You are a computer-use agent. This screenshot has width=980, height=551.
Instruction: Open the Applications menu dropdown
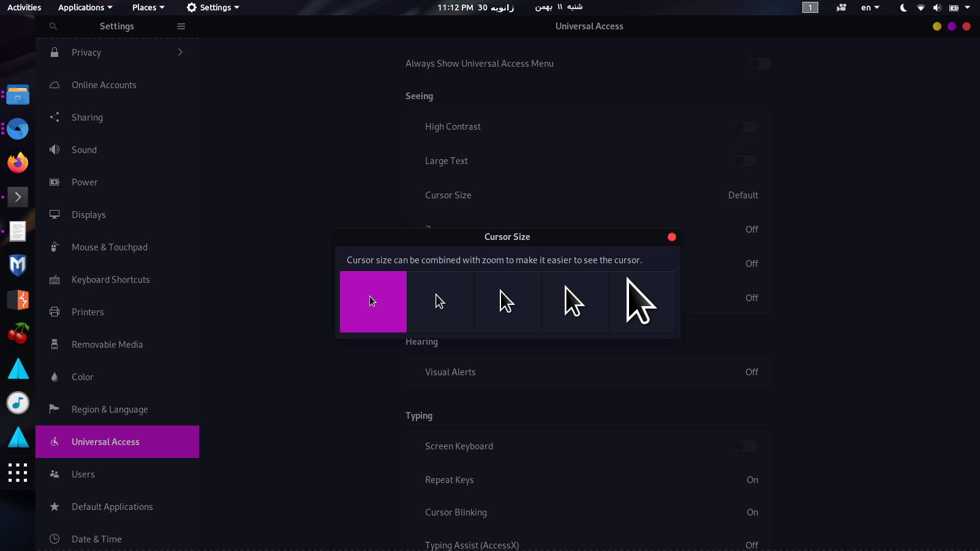click(x=85, y=7)
